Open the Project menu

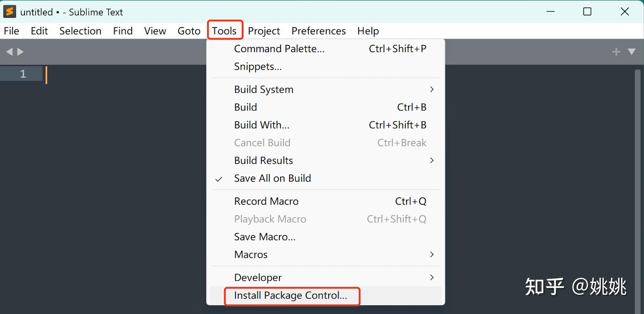264,31
